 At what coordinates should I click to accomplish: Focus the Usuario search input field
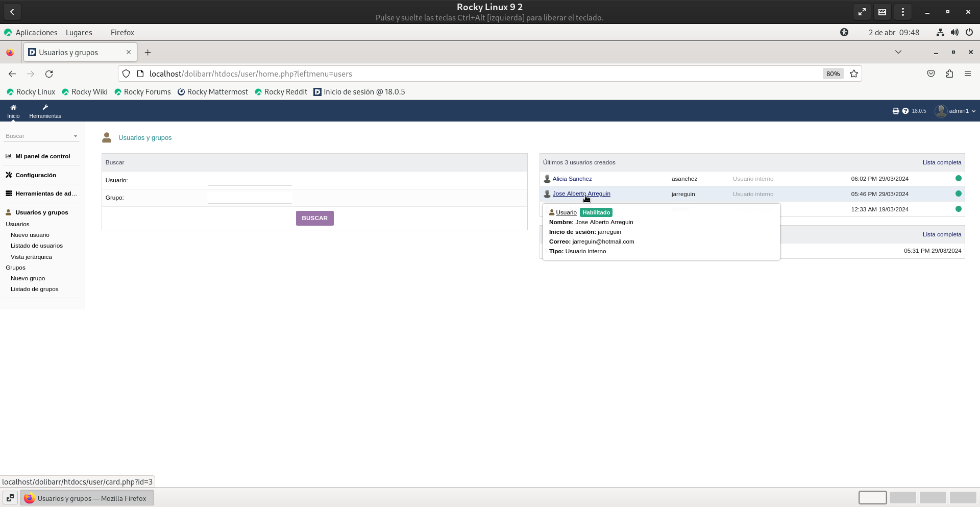coord(250,180)
